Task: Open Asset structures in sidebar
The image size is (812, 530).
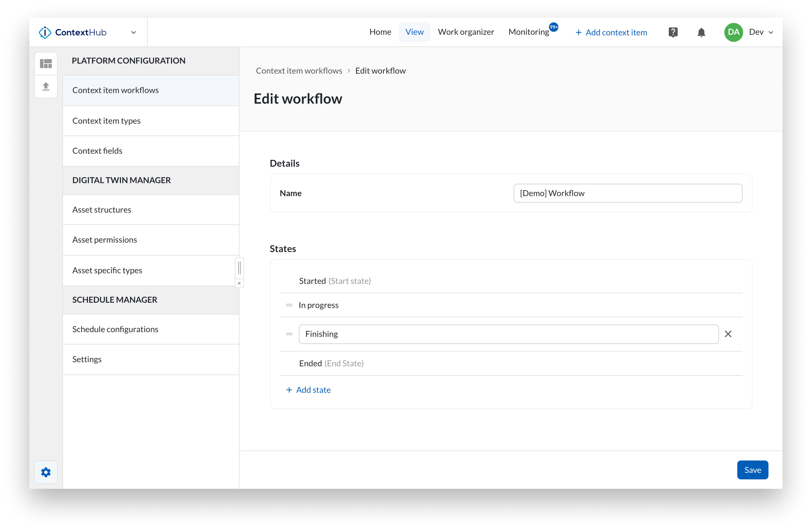Action: [151, 210]
